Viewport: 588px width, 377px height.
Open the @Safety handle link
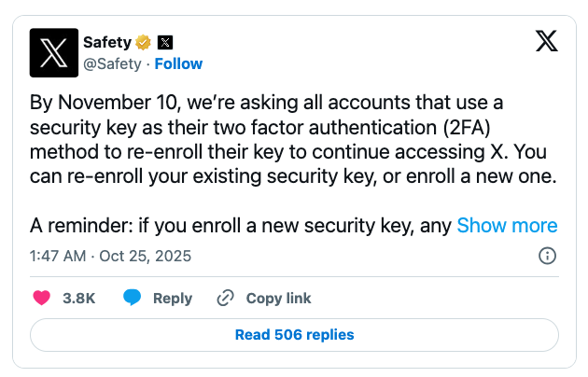[x=112, y=63]
